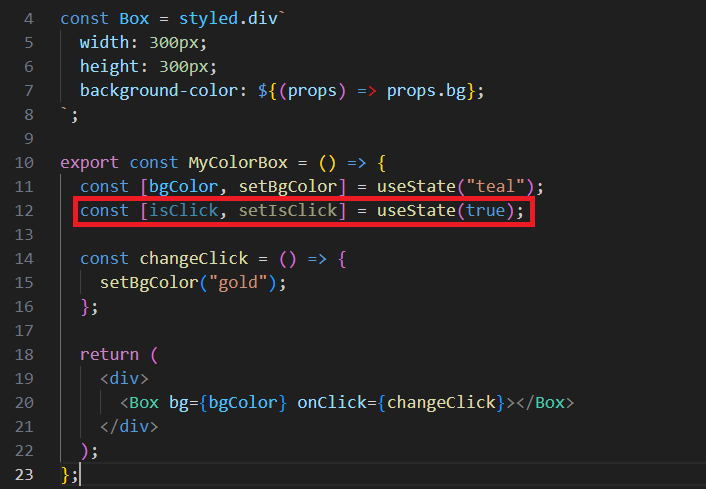This screenshot has width=706, height=489.
Task: Click 'setBgColor' on line 11
Action: tap(288, 187)
